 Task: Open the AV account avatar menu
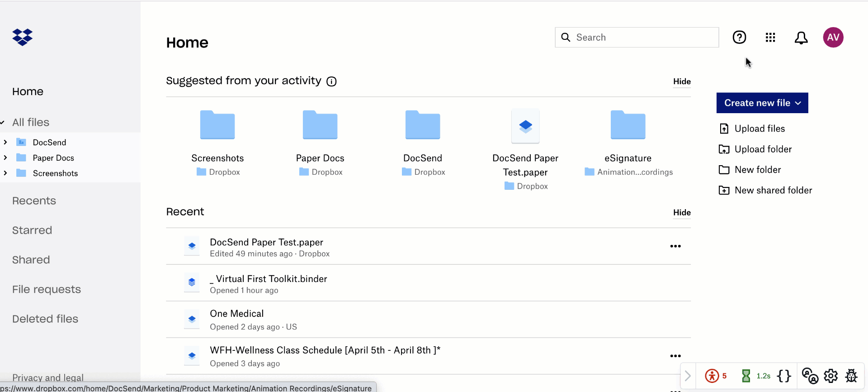point(833,37)
